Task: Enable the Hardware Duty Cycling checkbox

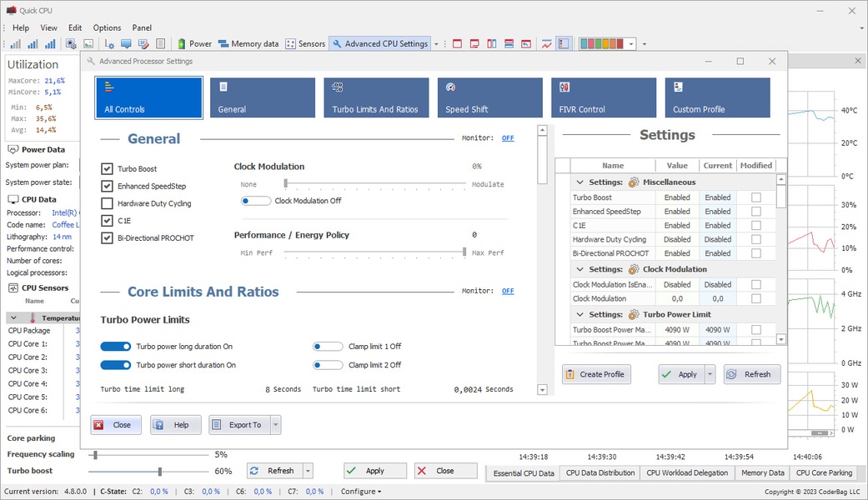Action: 107,203
